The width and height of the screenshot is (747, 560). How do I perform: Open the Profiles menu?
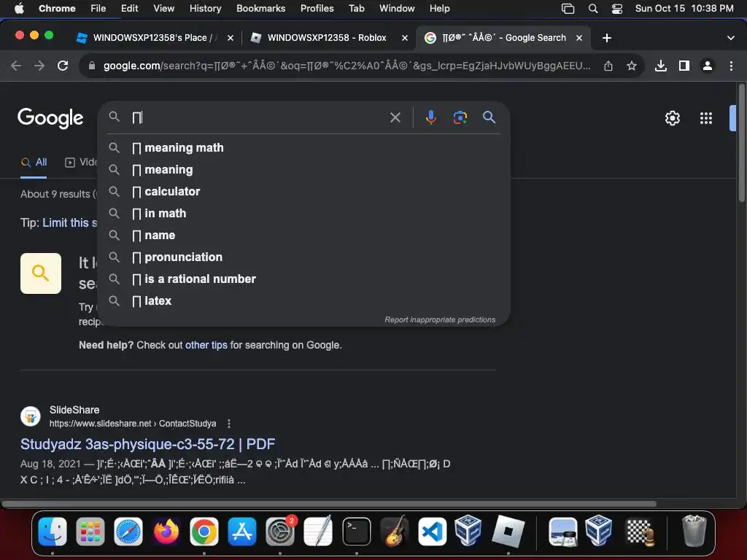(x=317, y=8)
